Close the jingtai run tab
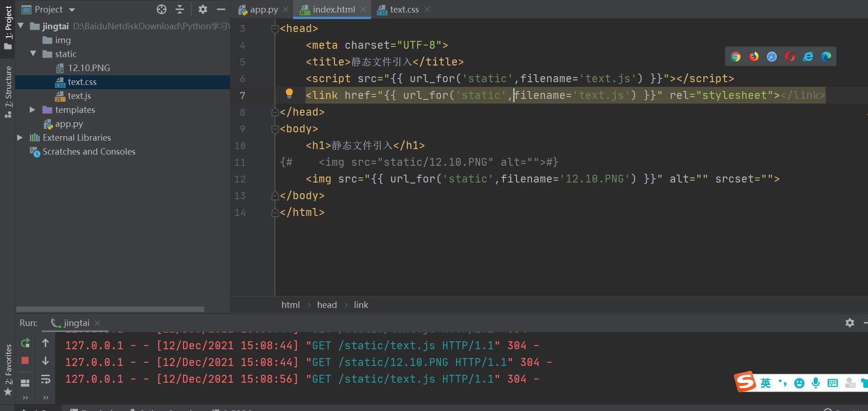 98,323
